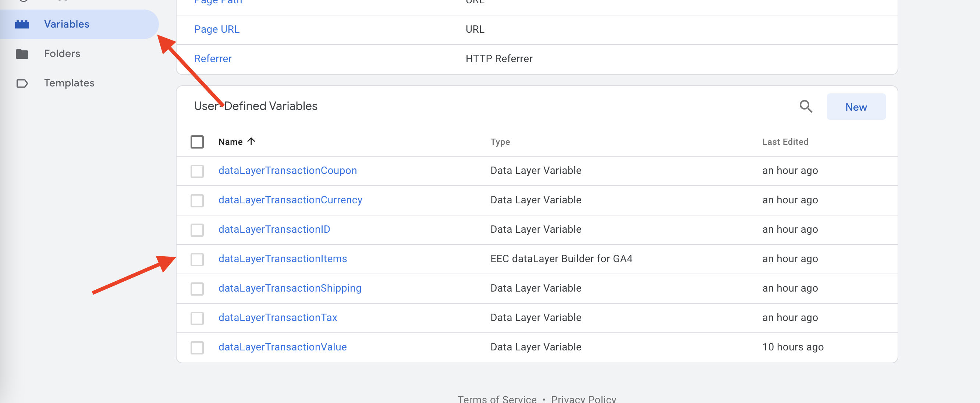Open dataLayerTransactionCurrency variable link

tap(290, 200)
